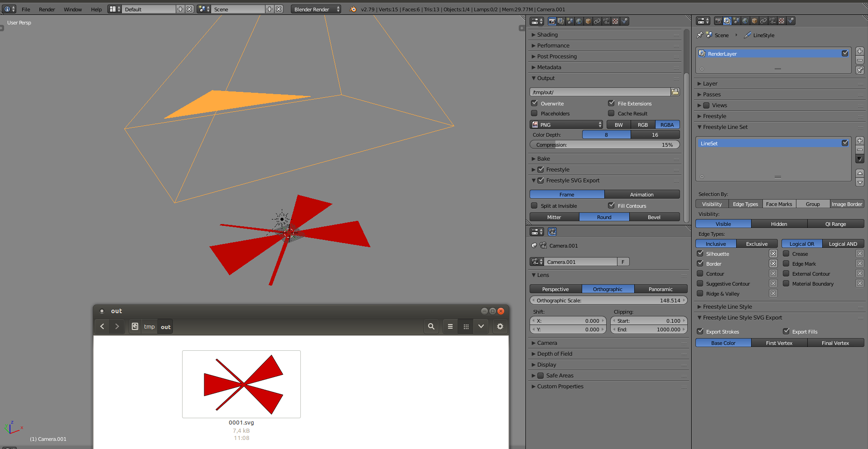Click the screen layout browse icon before Default

(115, 9)
